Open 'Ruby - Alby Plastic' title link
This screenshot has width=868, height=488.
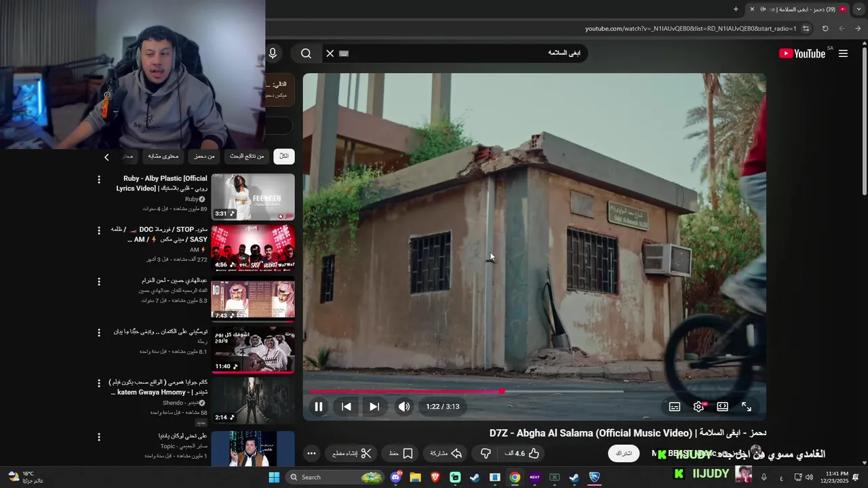(x=161, y=183)
